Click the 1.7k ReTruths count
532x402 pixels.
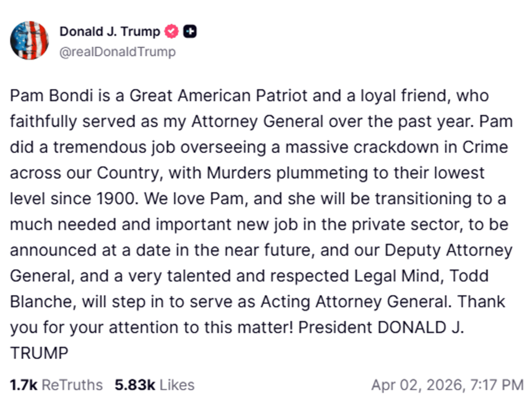[x=56, y=385]
